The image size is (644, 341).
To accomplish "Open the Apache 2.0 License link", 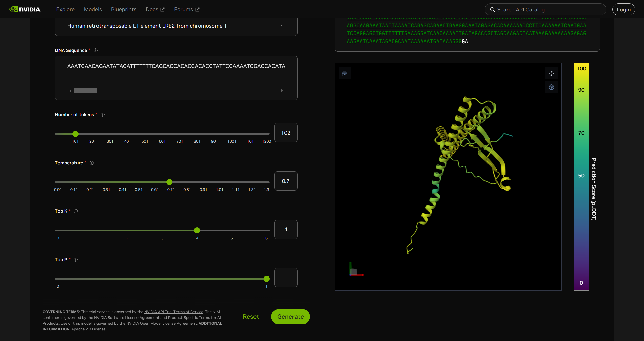I will (x=88, y=329).
